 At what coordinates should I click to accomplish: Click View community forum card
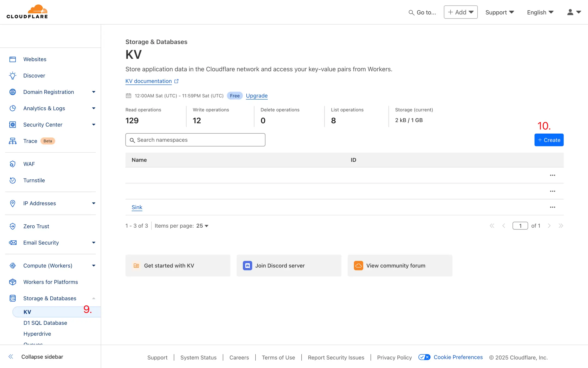point(400,266)
